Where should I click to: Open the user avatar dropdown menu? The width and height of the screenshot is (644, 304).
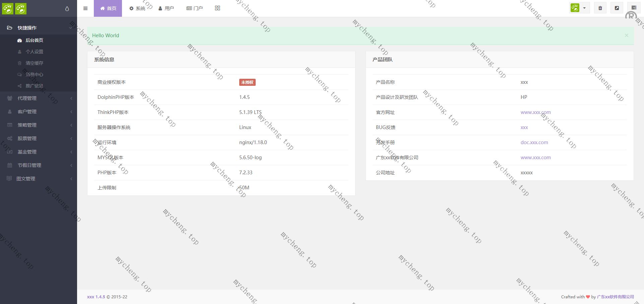point(579,8)
